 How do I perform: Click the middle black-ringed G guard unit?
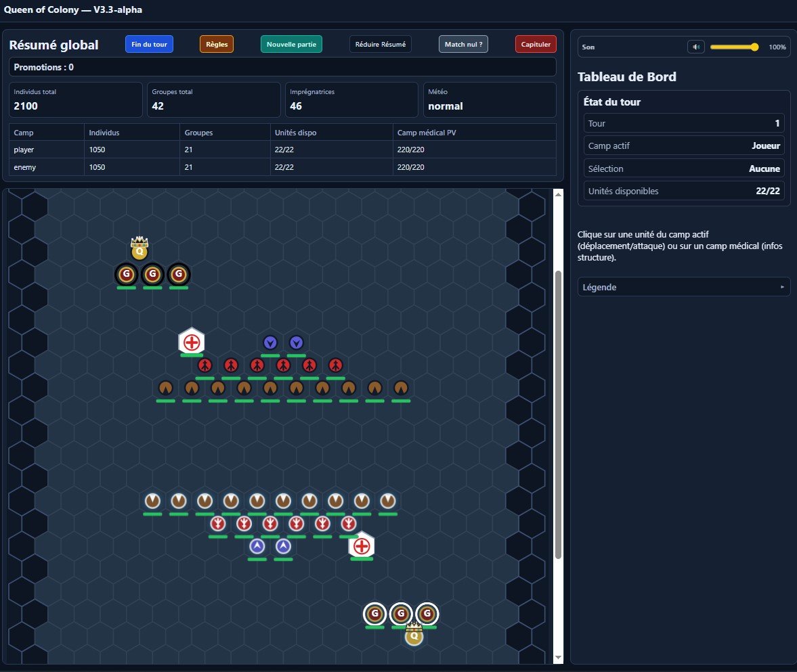point(152,275)
